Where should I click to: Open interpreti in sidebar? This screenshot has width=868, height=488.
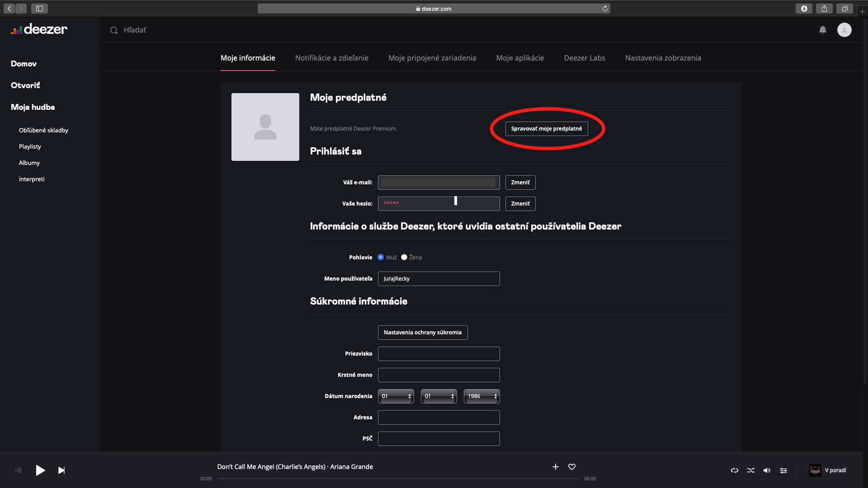(x=32, y=179)
